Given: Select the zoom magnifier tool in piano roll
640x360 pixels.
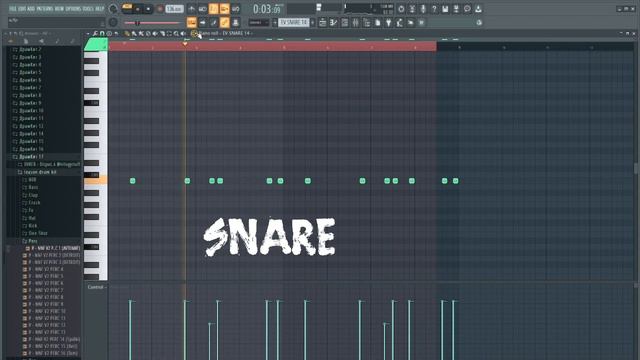Looking at the screenshot, I should tap(176, 33).
